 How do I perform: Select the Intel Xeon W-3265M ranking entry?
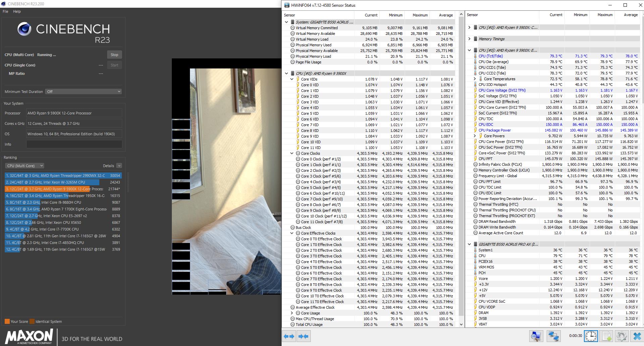(x=63, y=182)
